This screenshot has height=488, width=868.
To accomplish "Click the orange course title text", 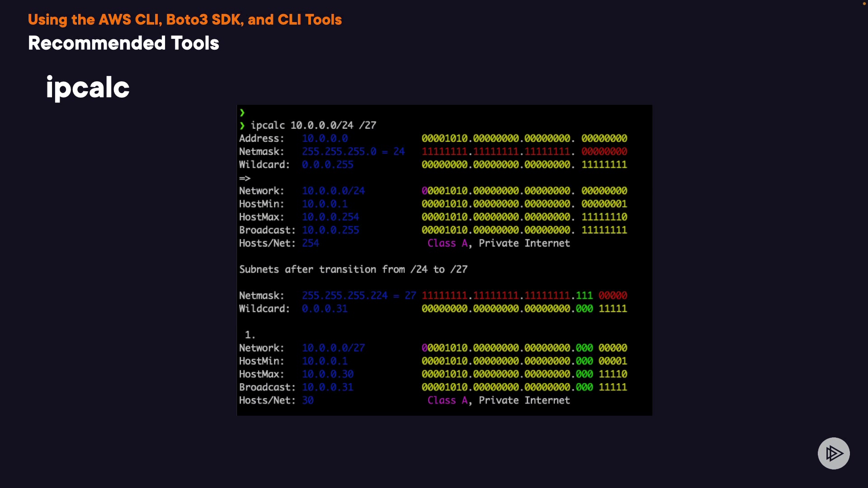I will [184, 20].
